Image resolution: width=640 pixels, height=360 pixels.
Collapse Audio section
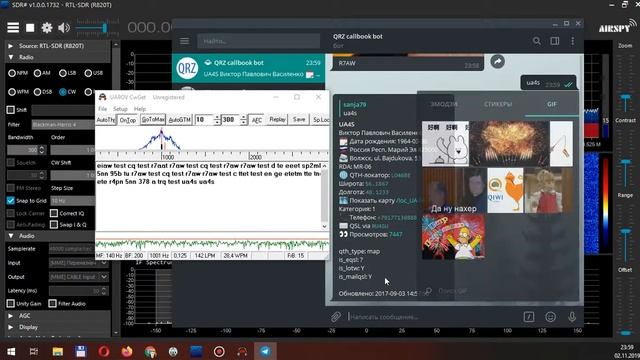tap(11, 236)
